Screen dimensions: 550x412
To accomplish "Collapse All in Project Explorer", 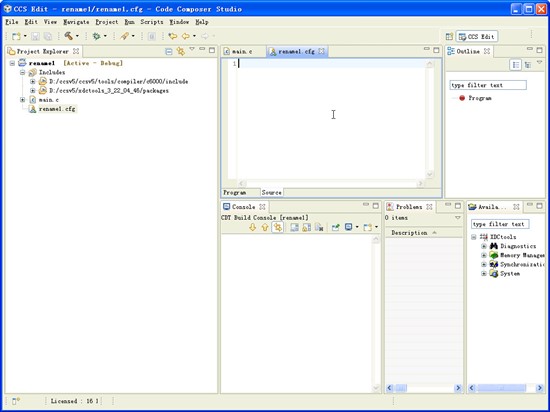I will pyautogui.click(x=169, y=52).
